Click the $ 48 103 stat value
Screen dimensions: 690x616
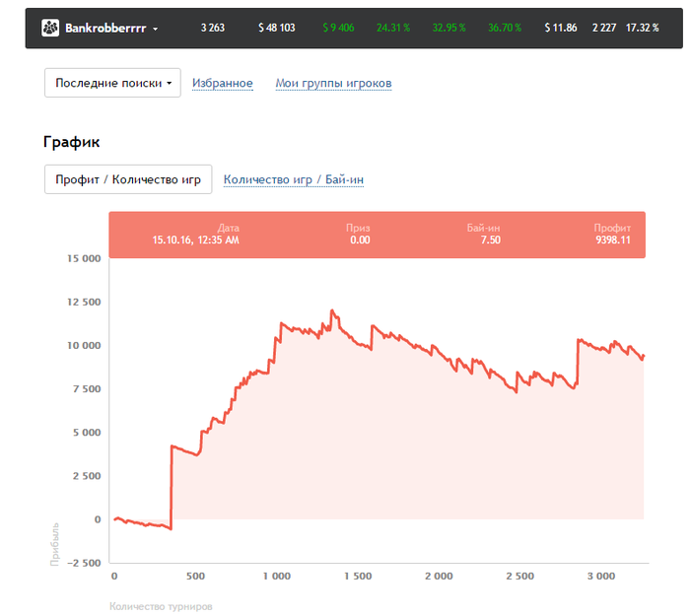(x=277, y=28)
